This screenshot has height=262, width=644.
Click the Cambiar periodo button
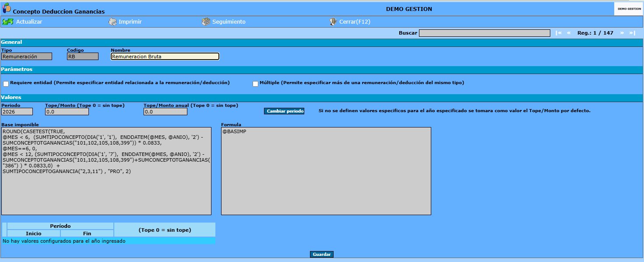click(x=284, y=111)
